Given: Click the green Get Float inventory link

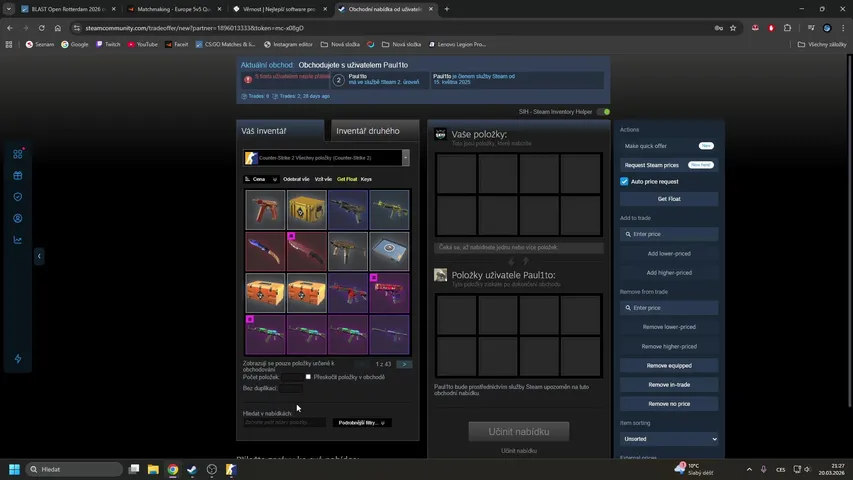Looking at the screenshot, I should pyautogui.click(x=347, y=179).
